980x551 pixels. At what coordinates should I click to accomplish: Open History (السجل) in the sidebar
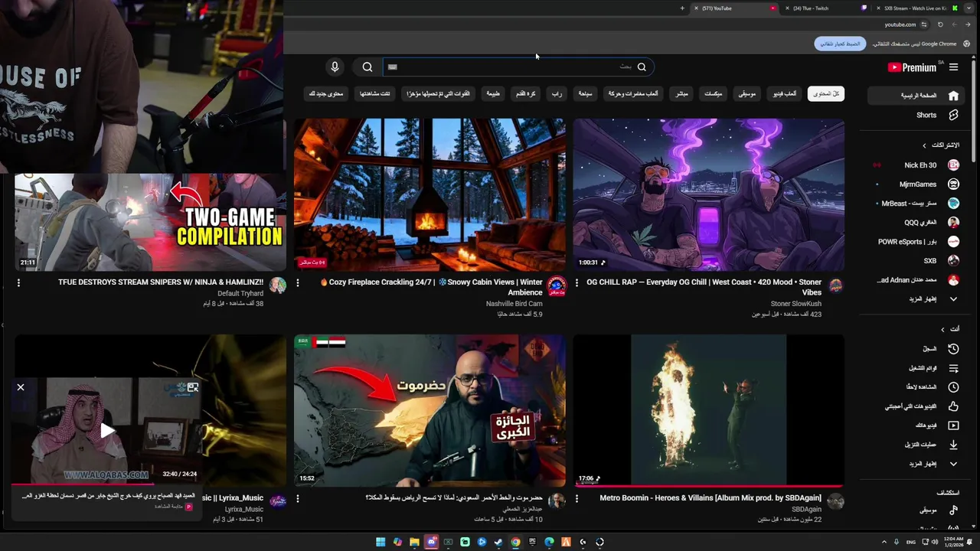coord(916,349)
